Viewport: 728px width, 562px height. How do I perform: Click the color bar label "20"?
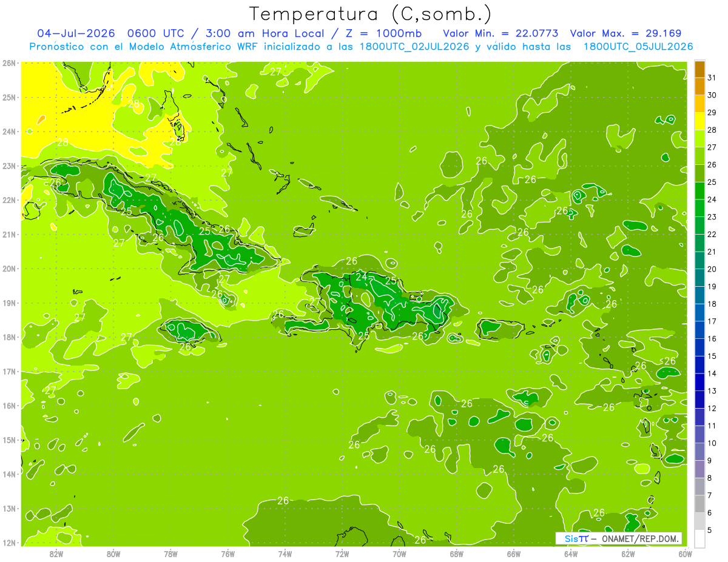(x=712, y=269)
